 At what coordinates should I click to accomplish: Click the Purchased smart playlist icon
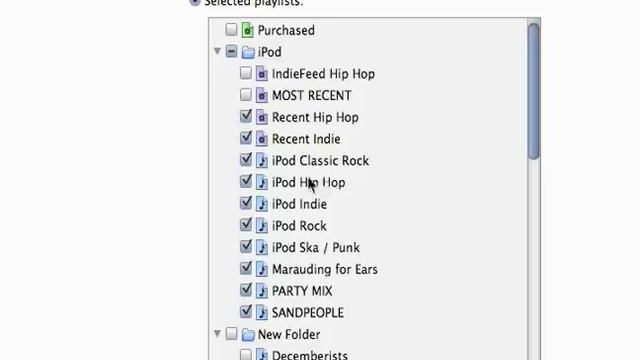(x=247, y=30)
